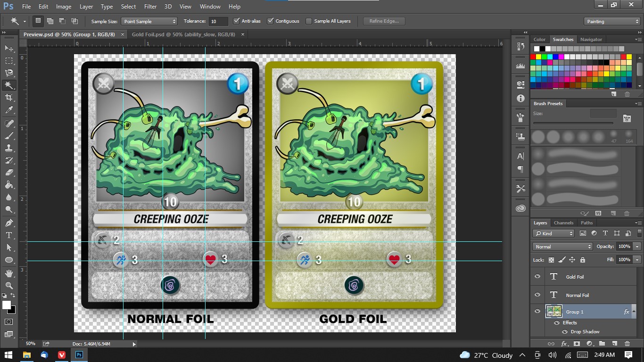Select the Rectangular Marquee tool
This screenshot has width=644, height=362.
pos(9,60)
